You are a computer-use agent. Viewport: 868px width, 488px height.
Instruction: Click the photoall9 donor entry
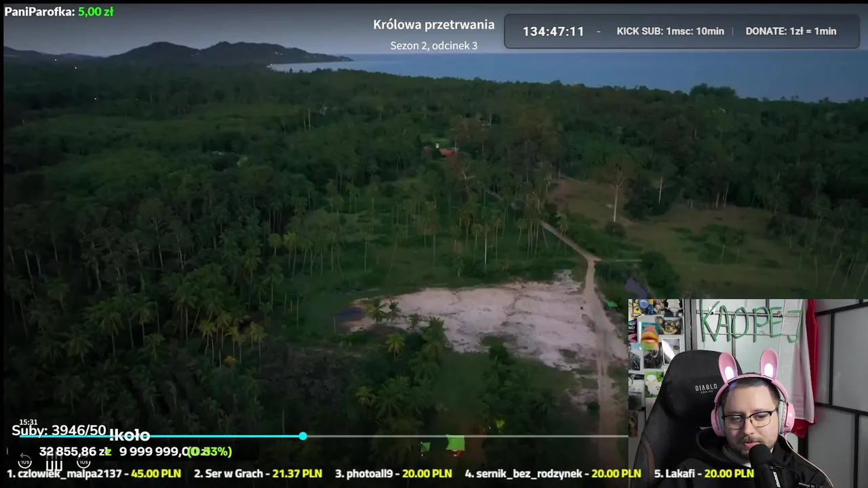(x=393, y=474)
